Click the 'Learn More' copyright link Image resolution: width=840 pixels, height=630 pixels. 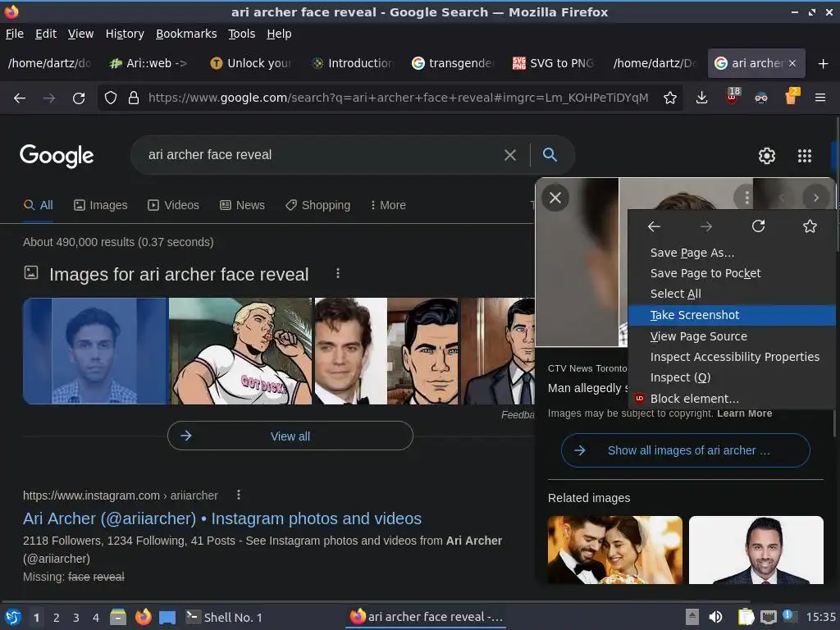tap(744, 413)
